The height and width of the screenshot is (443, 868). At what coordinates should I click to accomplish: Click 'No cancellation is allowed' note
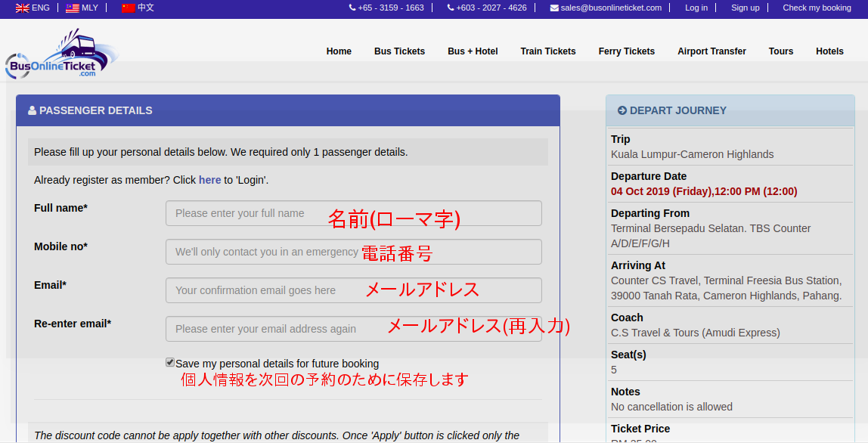[671, 407]
